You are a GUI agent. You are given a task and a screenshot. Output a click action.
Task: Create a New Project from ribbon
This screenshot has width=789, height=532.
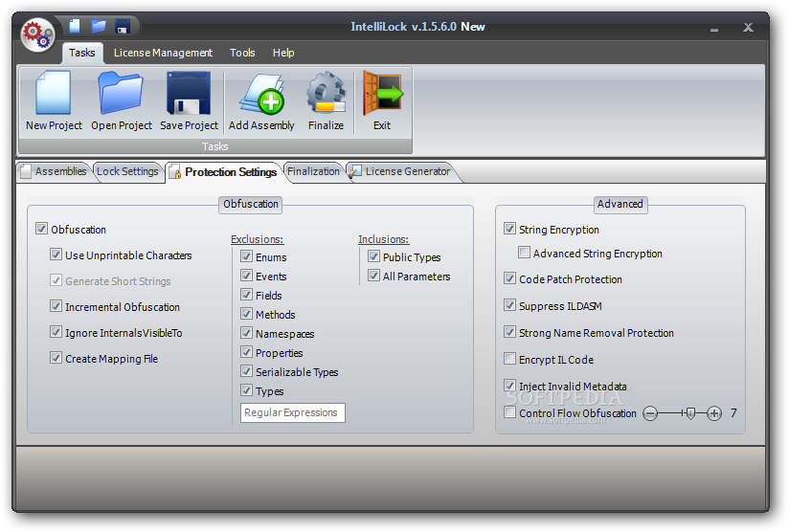click(x=54, y=101)
